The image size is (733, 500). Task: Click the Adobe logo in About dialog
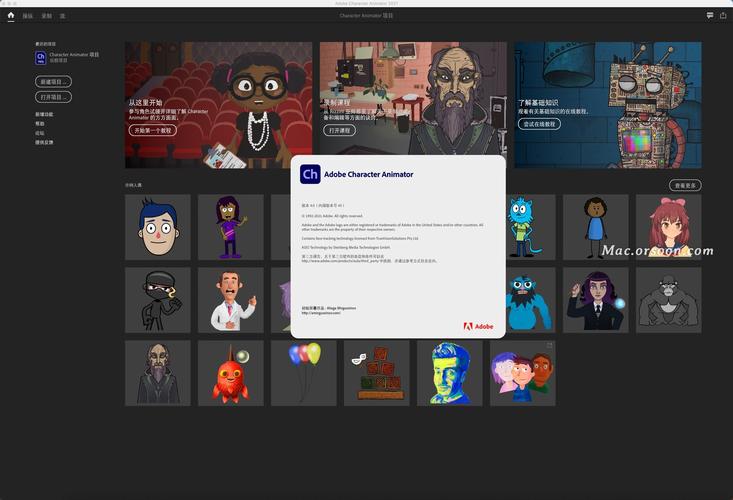(x=478, y=326)
